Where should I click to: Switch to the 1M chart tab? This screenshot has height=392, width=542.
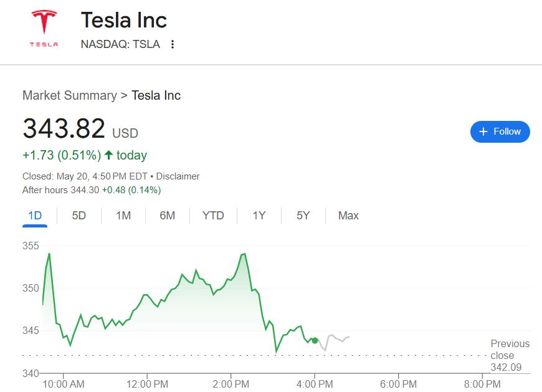coord(123,216)
